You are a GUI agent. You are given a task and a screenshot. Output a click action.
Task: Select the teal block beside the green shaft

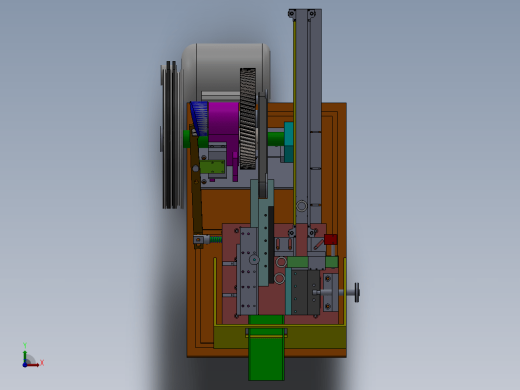[x=289, y=142]
